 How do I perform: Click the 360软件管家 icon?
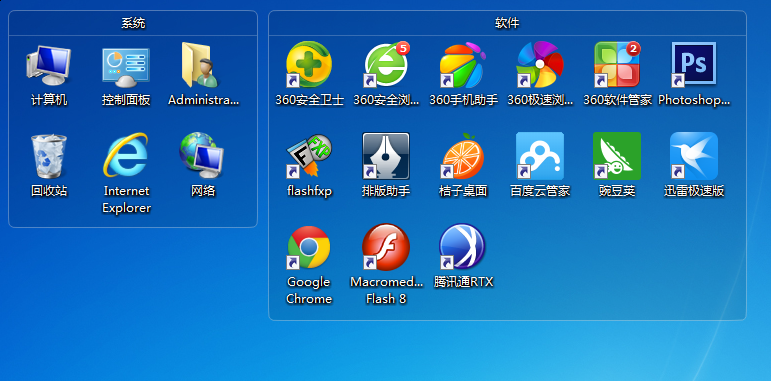pyautogui.click(x=617, y=64)
